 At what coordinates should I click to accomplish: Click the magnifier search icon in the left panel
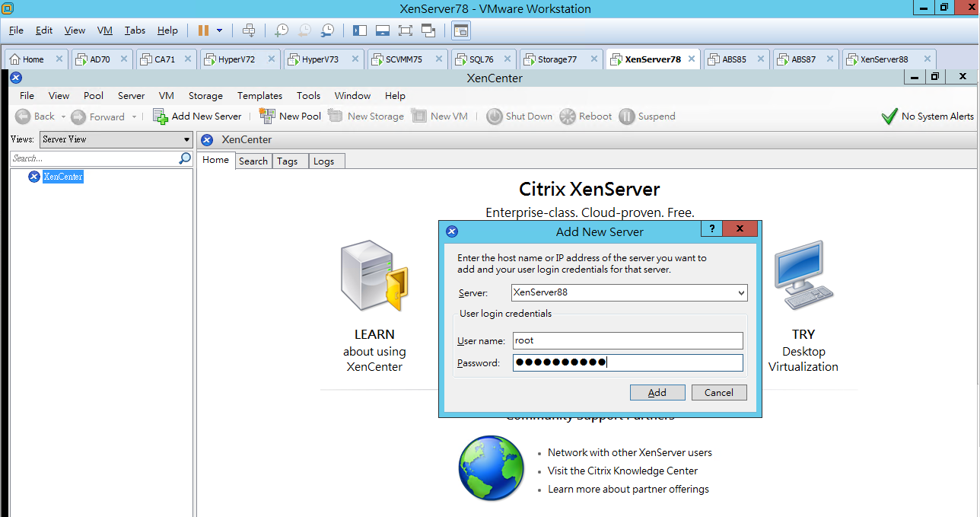(x=185, y=158)
